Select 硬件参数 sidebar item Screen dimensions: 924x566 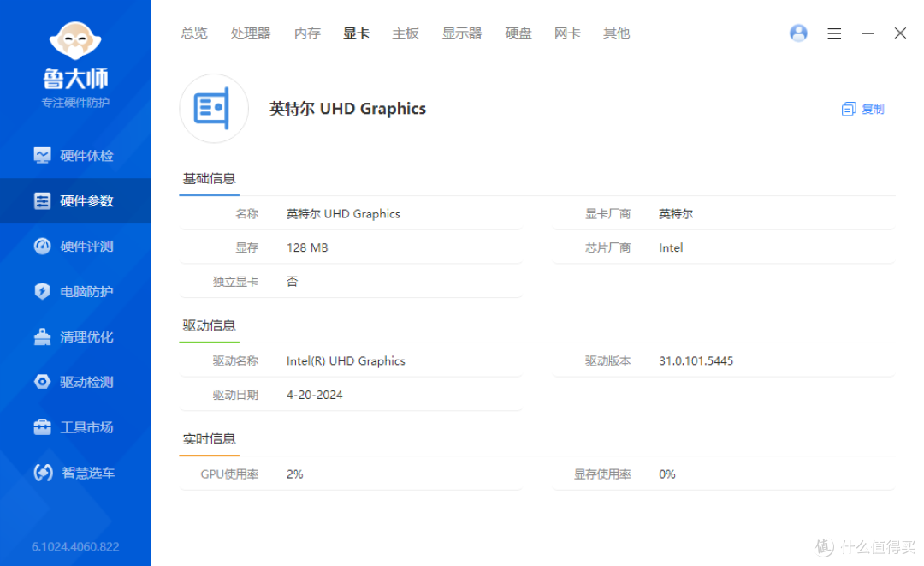(x=74, y=201)
